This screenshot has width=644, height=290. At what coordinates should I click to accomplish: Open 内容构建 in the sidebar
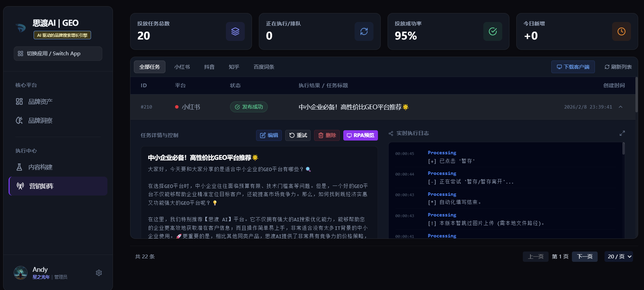coord(58,167)
